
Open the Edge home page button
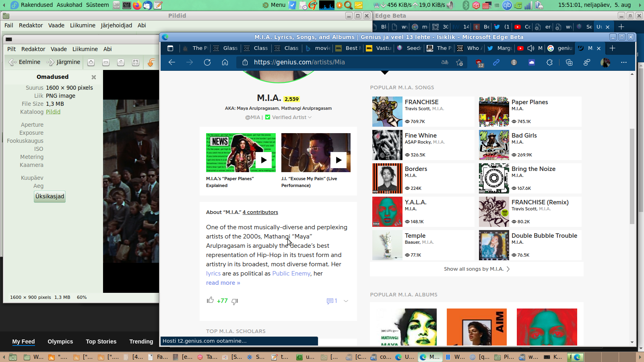(225, 62)
